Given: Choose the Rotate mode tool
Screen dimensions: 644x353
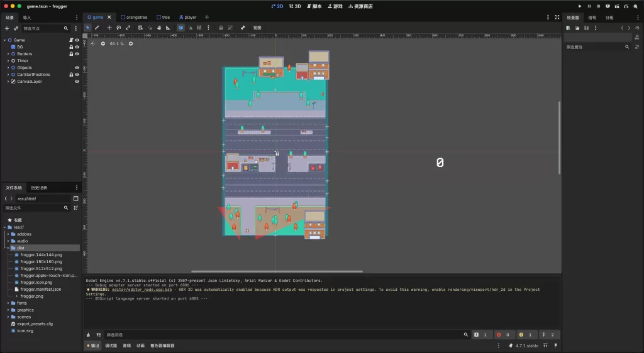Looking at the screenshot, I should 119,28.
